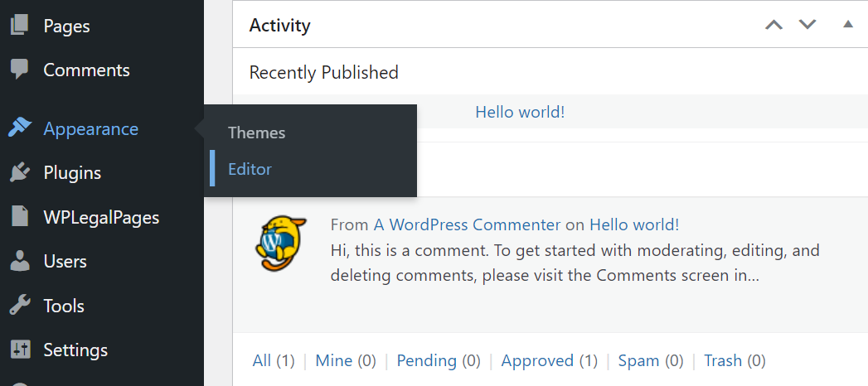This screenshot has width=868, height=386.
Task: Collapse the Activity panel toggle triangle
Action: [x=847, y=25]
